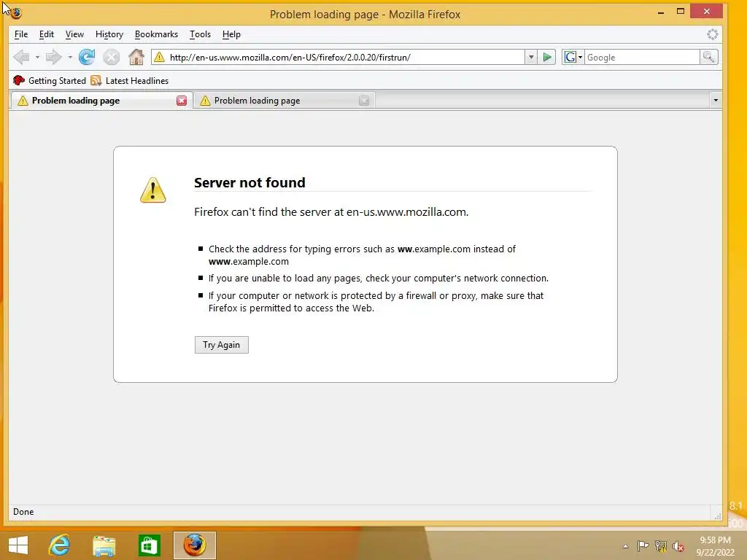Open the Back history dropdown arrow
747x560 pixels.
click(37, 57)
